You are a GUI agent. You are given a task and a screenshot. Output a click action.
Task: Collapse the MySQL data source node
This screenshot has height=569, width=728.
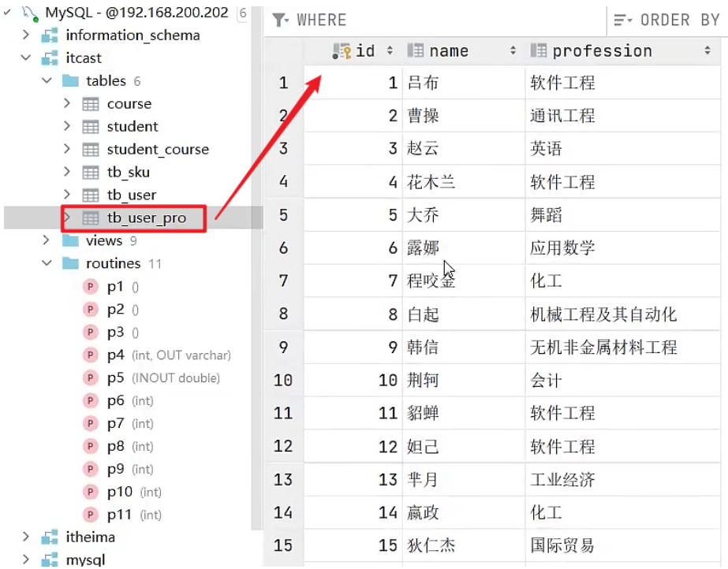(x=7, y=13)
